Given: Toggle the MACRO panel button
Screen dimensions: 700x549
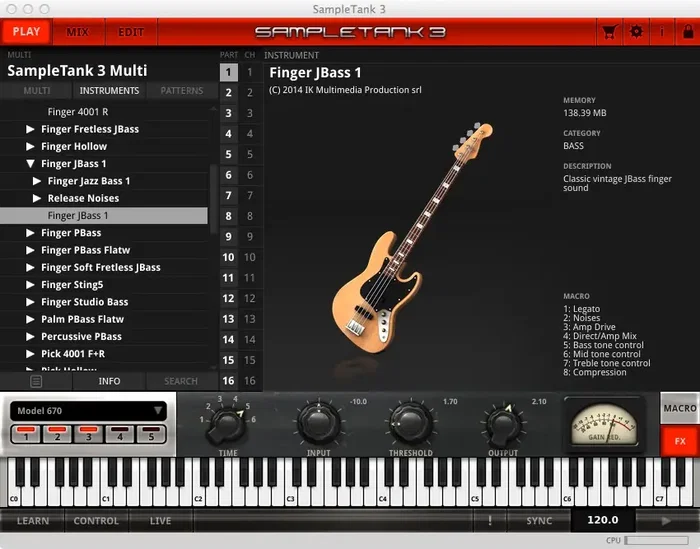Looking at the screenshot, I should tap(679, 408).
